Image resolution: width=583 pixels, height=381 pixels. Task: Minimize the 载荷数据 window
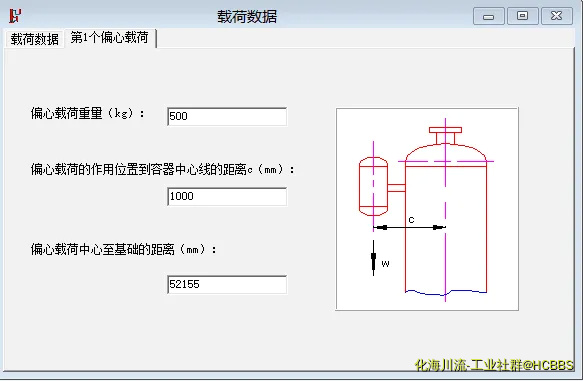tap(489, 16)
